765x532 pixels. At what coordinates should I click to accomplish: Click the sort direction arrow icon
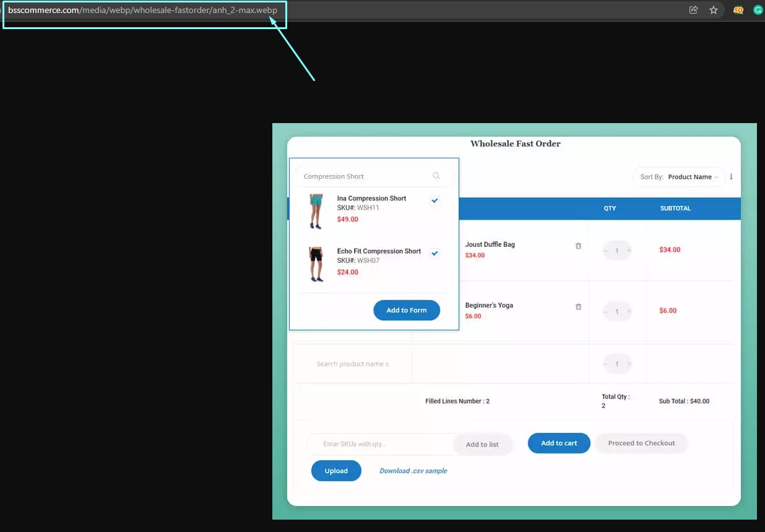click(732, 177)
